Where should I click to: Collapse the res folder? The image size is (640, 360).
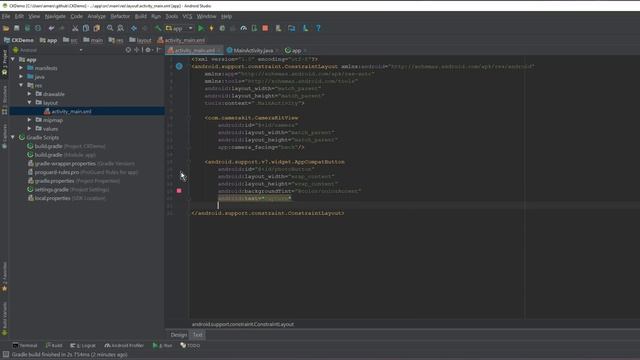pyautogui.click(x=21, y=85)
